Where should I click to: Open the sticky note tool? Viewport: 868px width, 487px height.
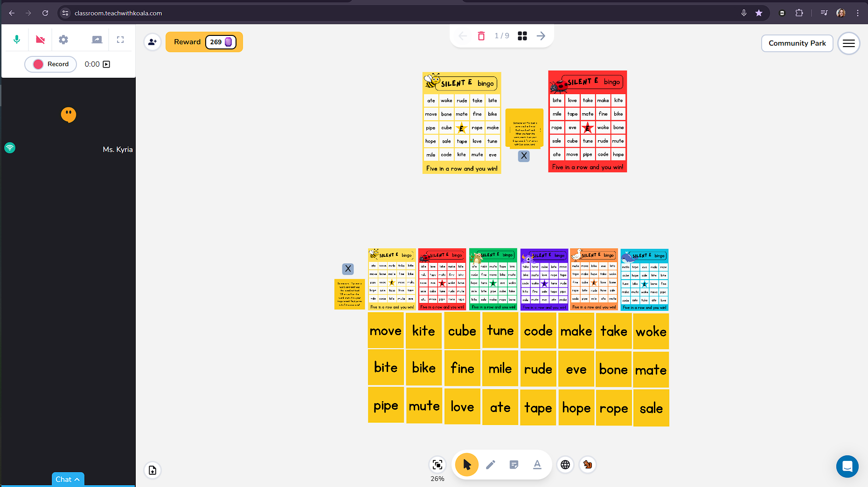(514, 465)
